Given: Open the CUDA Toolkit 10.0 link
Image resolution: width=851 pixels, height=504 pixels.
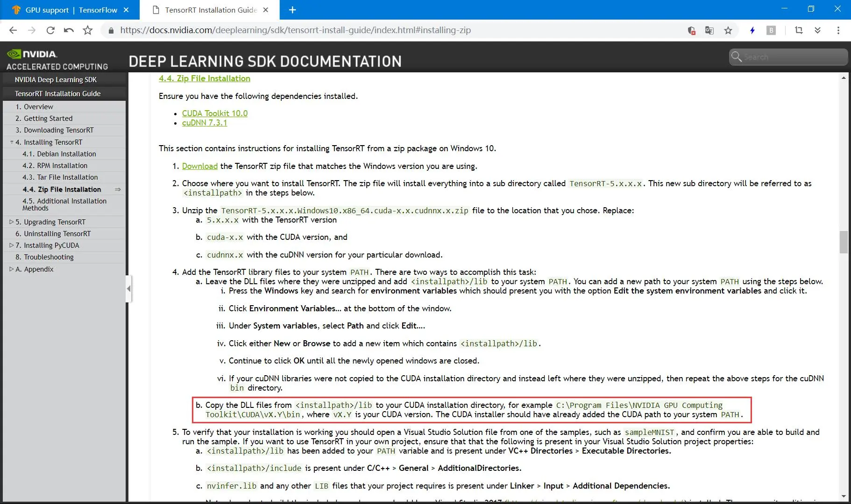Looking at the screenshot, I should [215, 113].
